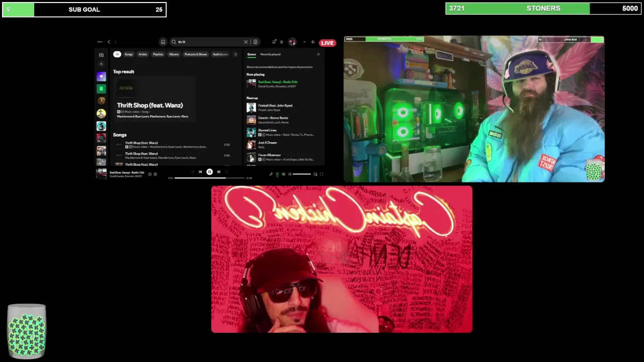
Task: Adjust the volume slider
Action: 302,174
